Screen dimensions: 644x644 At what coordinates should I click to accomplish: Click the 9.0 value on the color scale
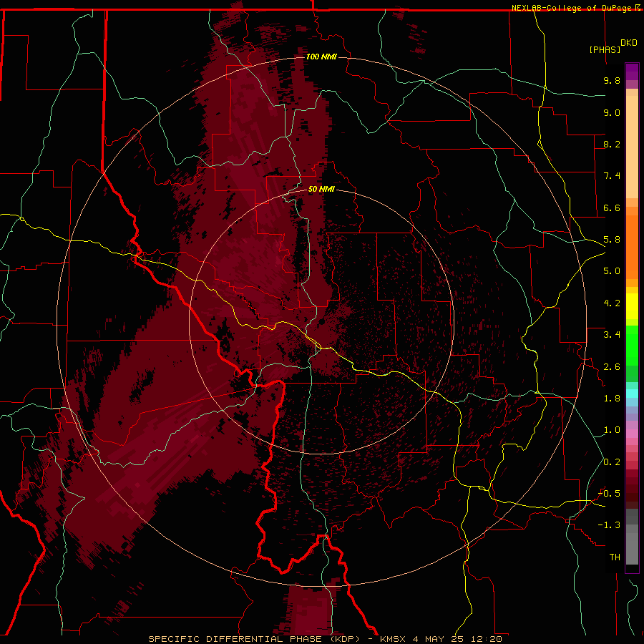612,112
